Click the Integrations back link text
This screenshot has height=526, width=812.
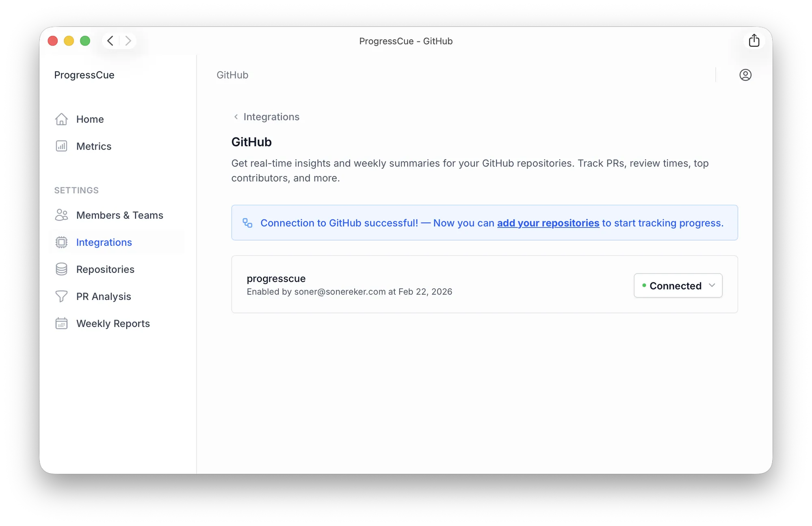tap(271, 117)
